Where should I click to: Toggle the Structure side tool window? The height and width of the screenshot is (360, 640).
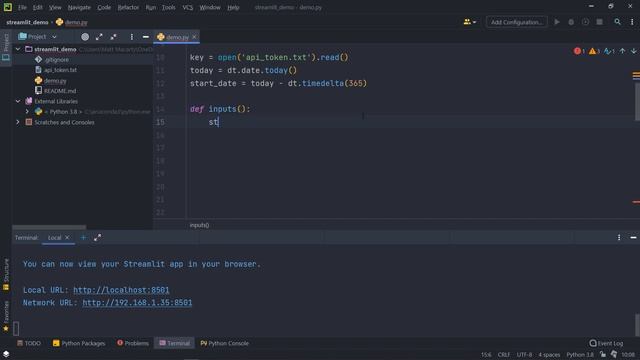(6, 275)
